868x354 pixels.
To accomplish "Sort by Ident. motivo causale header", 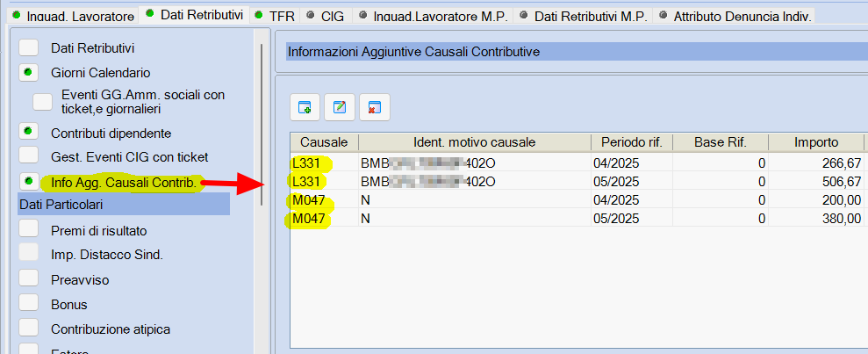I will tap(475, 142).
